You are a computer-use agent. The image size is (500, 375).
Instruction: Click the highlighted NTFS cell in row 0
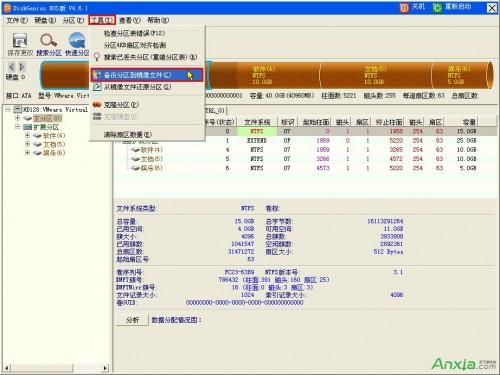tap(257, 131)
